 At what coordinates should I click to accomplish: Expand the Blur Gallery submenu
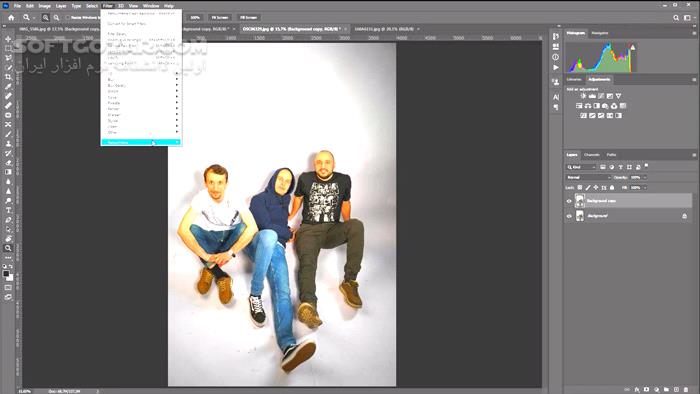141,85
